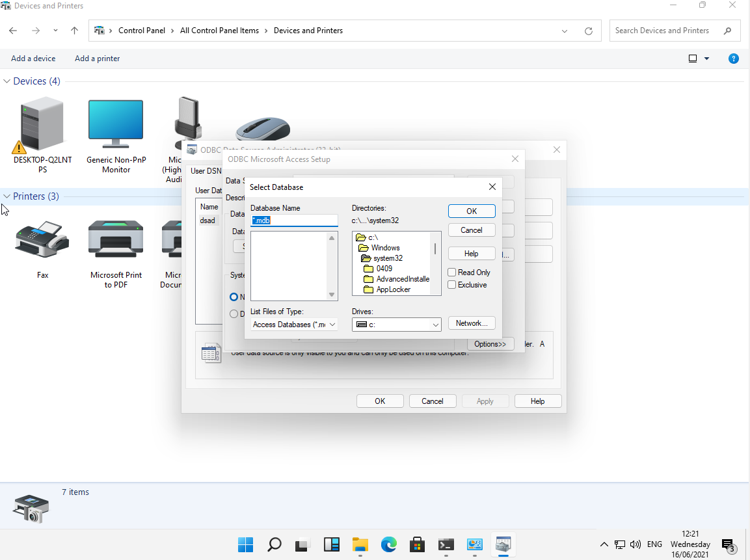Viewport: 750px width, 560px height.
Task: Select the Database system database radio button
Action: point(234,313)
